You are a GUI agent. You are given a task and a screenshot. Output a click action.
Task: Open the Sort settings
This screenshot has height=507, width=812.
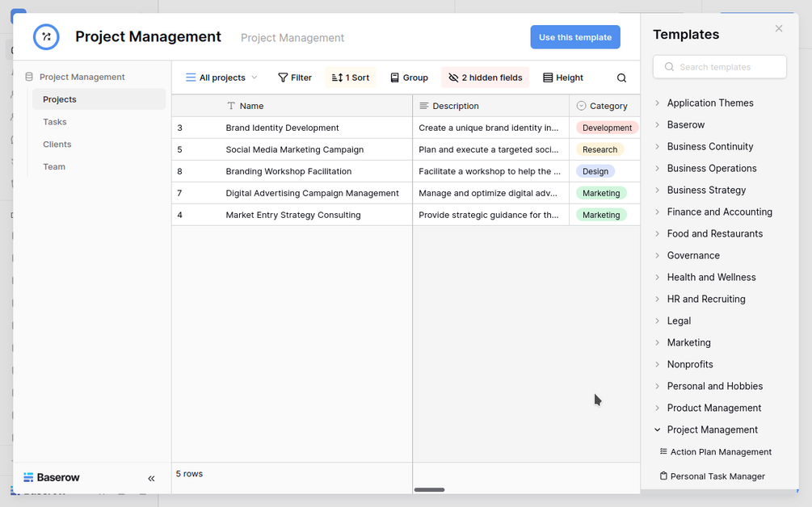[x=350, y=78]
